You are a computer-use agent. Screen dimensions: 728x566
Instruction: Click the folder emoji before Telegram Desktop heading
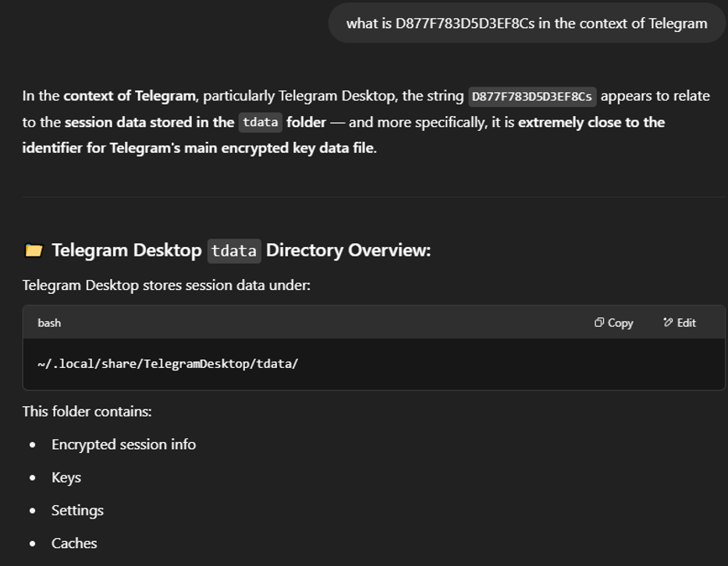point(34,250)
